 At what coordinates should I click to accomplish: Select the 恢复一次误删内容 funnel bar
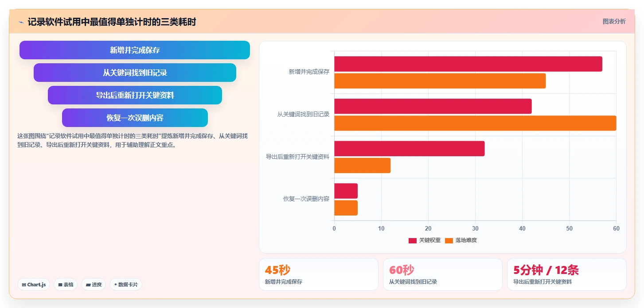click(135, 118)
